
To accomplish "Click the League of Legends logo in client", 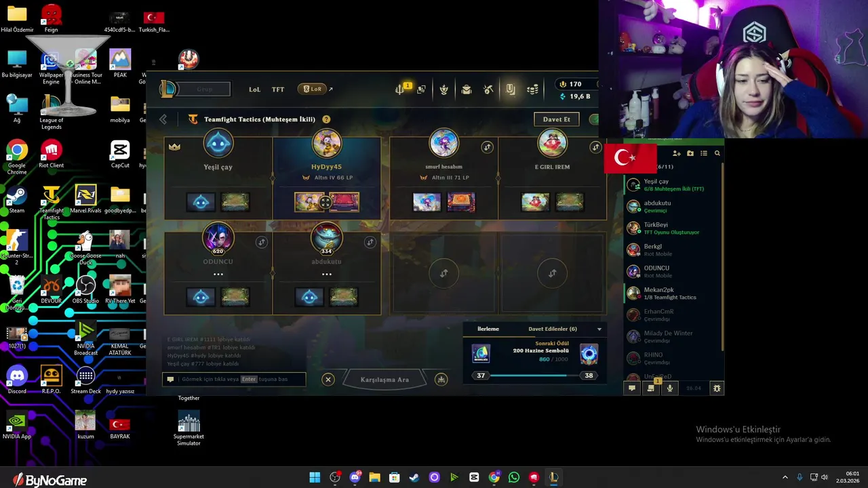I will [x=167, y=89].
